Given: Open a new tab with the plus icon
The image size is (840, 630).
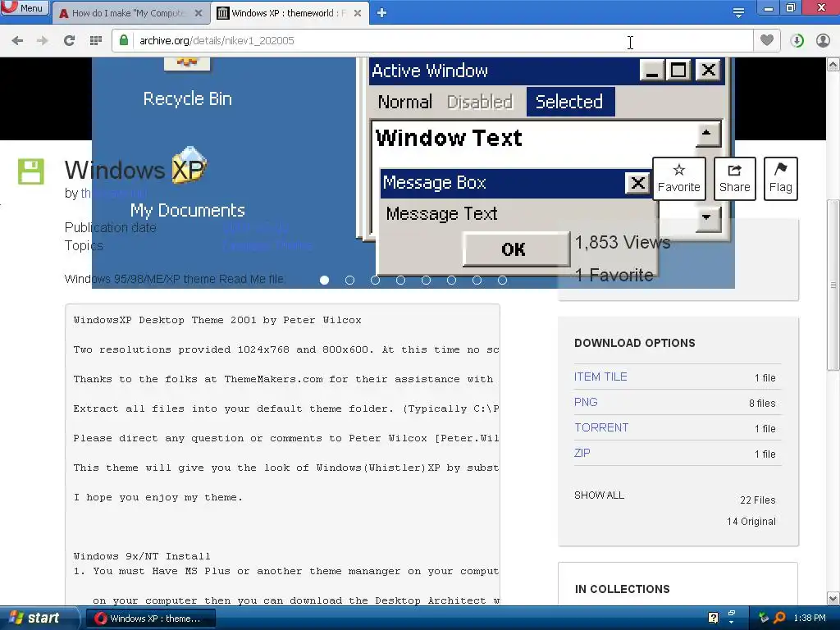Looking at the screenshot, I should pyautogui.click(x=381, y=13).
